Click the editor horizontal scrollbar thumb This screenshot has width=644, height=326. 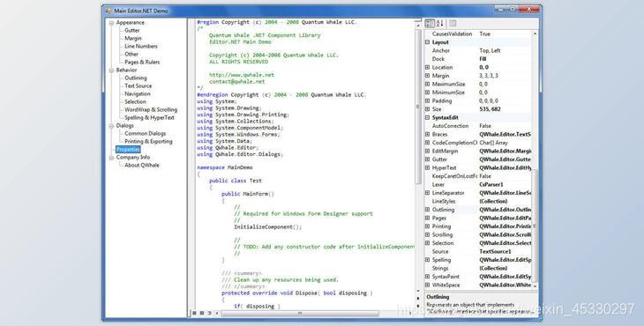[300, 314]
